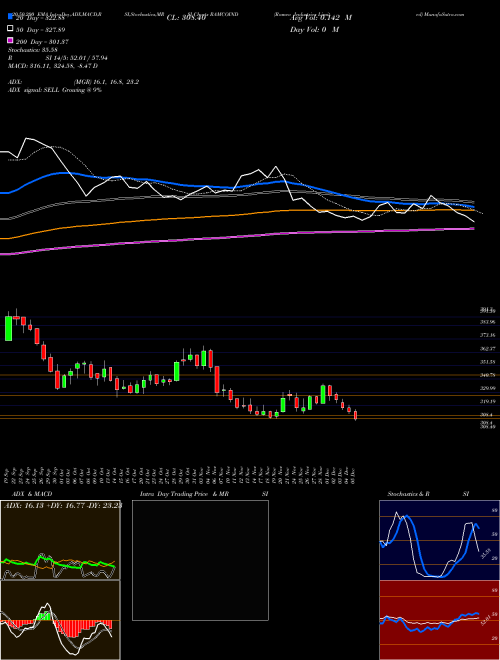Click the 383.96 price axis label
Image resolution: width=500 pixels, height=660 pixels.
pos(488,322)
